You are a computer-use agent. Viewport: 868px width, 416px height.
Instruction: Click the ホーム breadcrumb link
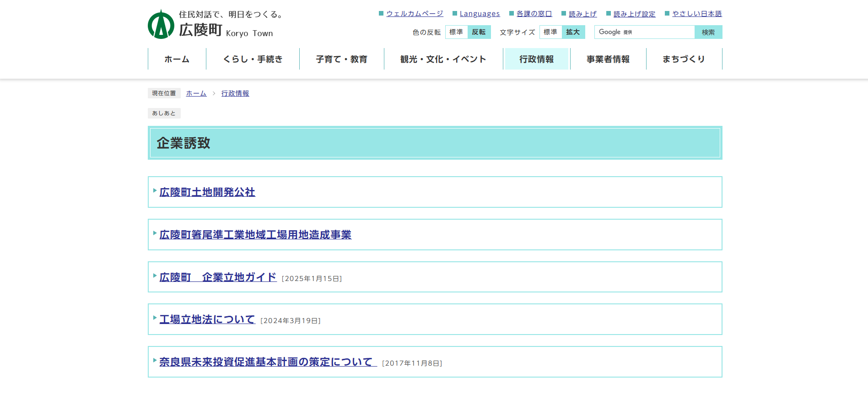tap(196, 93)
